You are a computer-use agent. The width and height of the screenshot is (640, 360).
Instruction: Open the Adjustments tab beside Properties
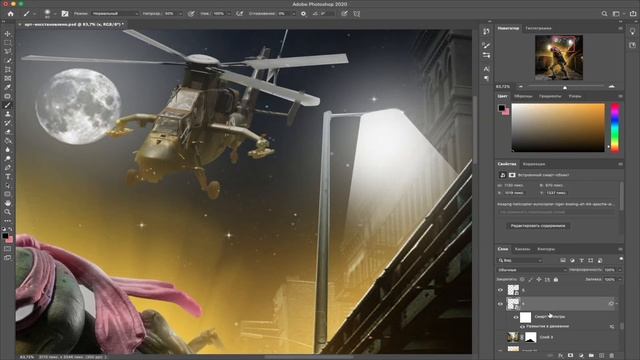click(534, 164)
